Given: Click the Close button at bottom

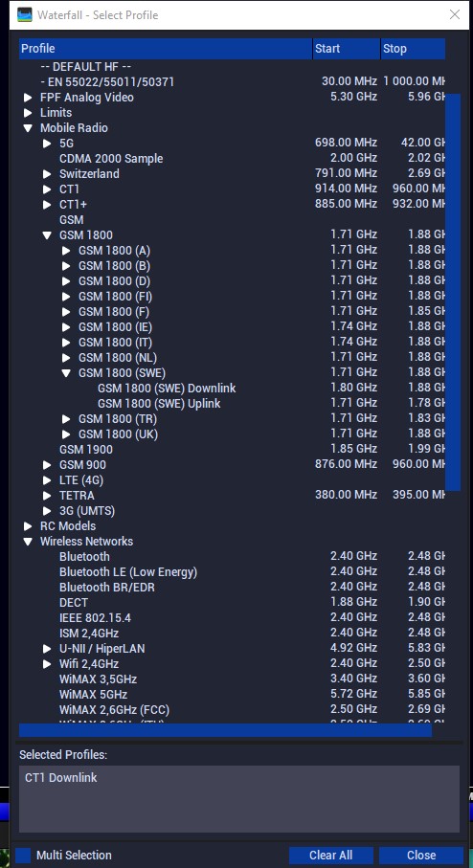Looking at the screenshot, I should 421,856.
